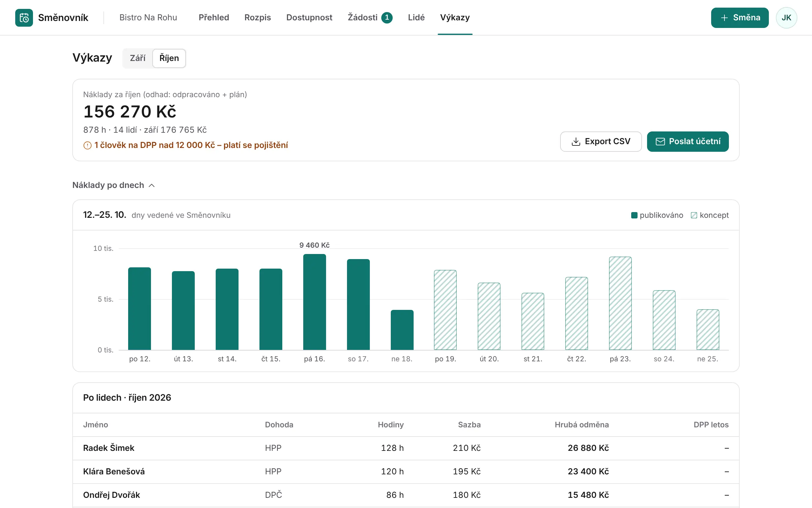Viewport: 812px width, 508px height.
Task: Select the Klára Benešová row name
Action: [x=114, y=471]
